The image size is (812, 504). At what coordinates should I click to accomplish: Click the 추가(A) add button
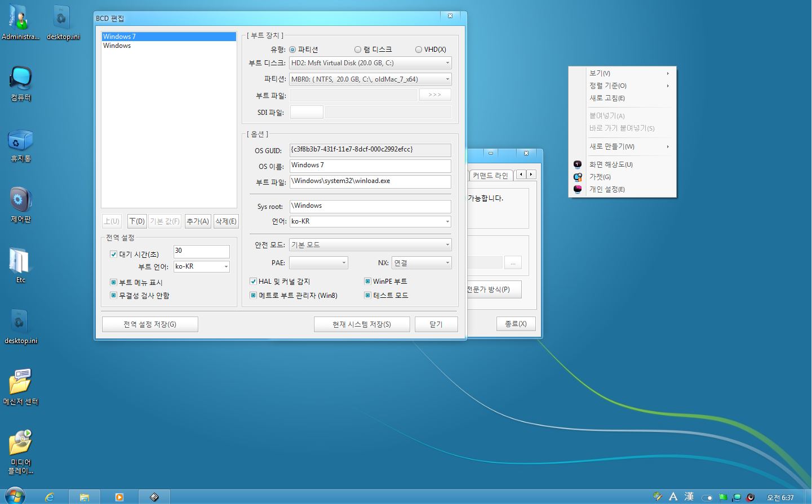click(198, 221)
